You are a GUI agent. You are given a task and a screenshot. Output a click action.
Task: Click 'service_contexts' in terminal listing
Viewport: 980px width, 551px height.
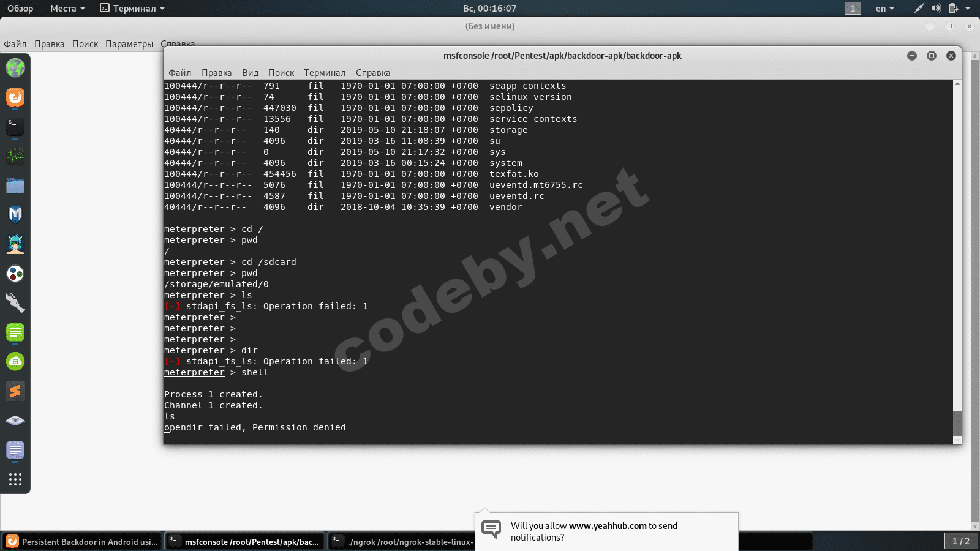coord(533,119)
